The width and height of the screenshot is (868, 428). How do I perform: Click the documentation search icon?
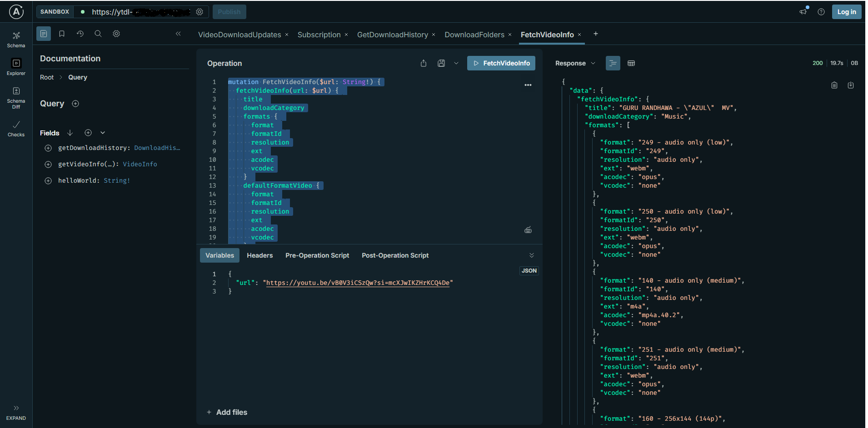pos(98,34)
